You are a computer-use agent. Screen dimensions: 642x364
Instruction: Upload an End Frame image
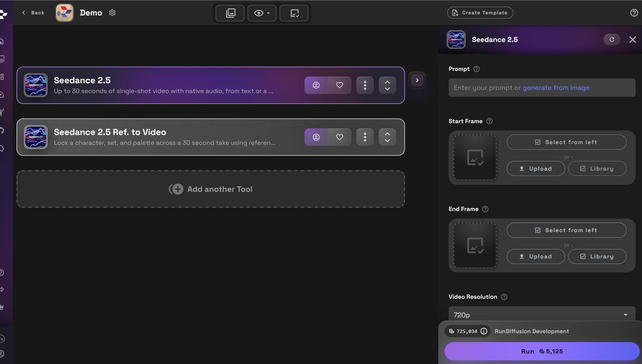click(x=536, y=257)
